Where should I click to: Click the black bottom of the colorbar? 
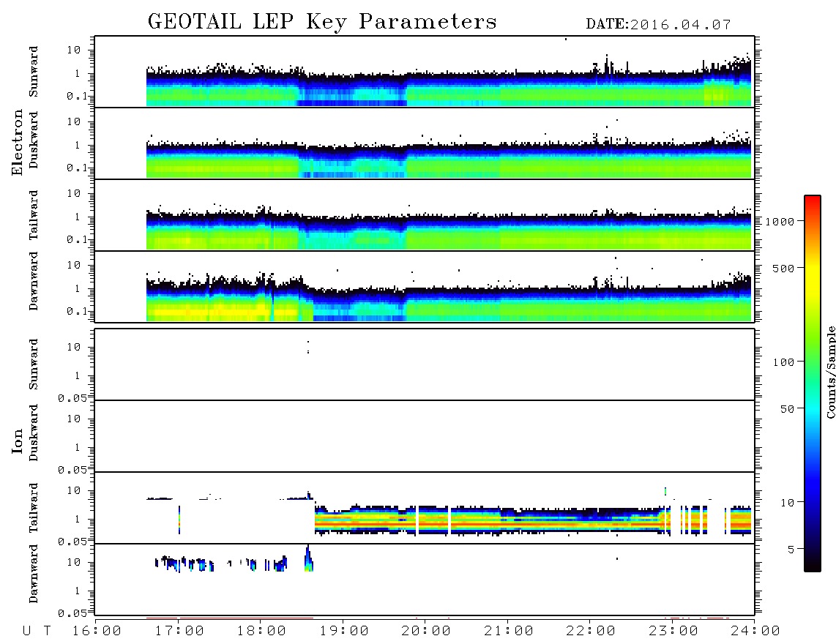pyautogui.click(x=813, y=564)
